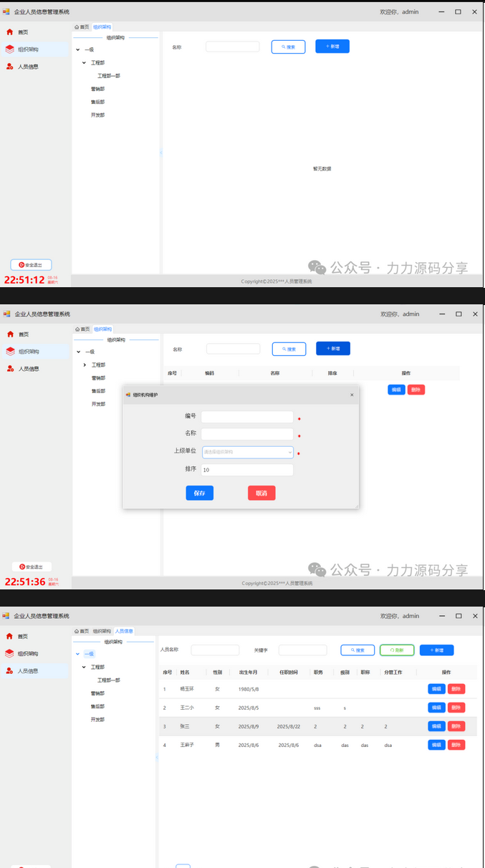The width and height of the screenshot is (485, 868).
Task: Click the 出生年月 column header
Action: (249, 672)
